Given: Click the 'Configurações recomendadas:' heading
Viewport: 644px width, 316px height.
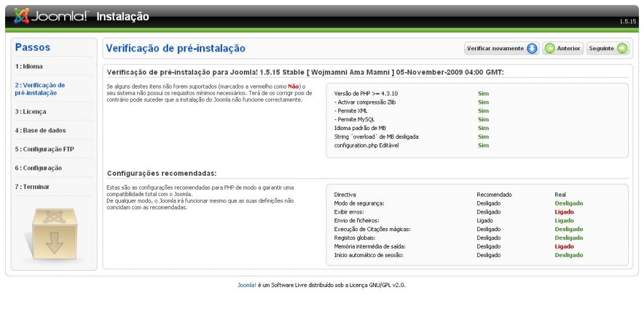Looking at the screenshot, I should pos(162,173).
